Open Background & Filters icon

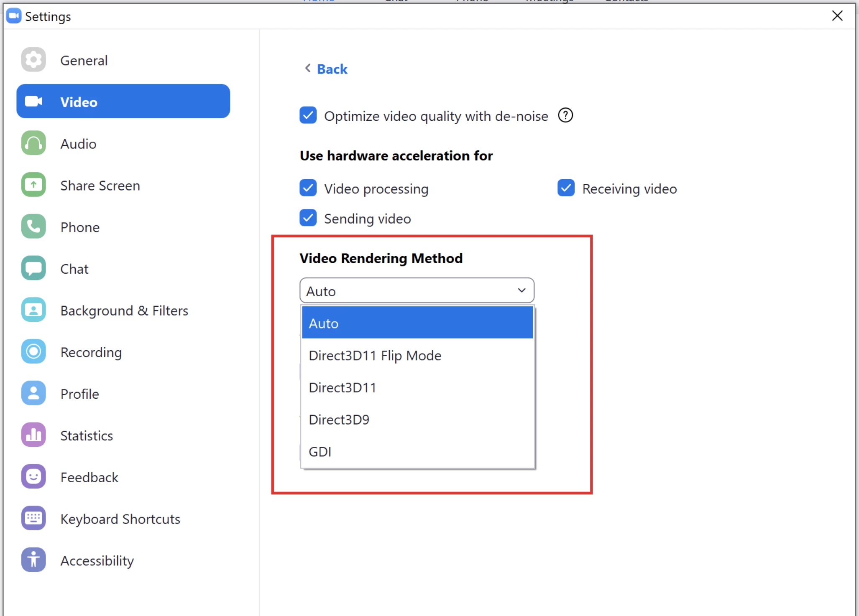point(33,310)
